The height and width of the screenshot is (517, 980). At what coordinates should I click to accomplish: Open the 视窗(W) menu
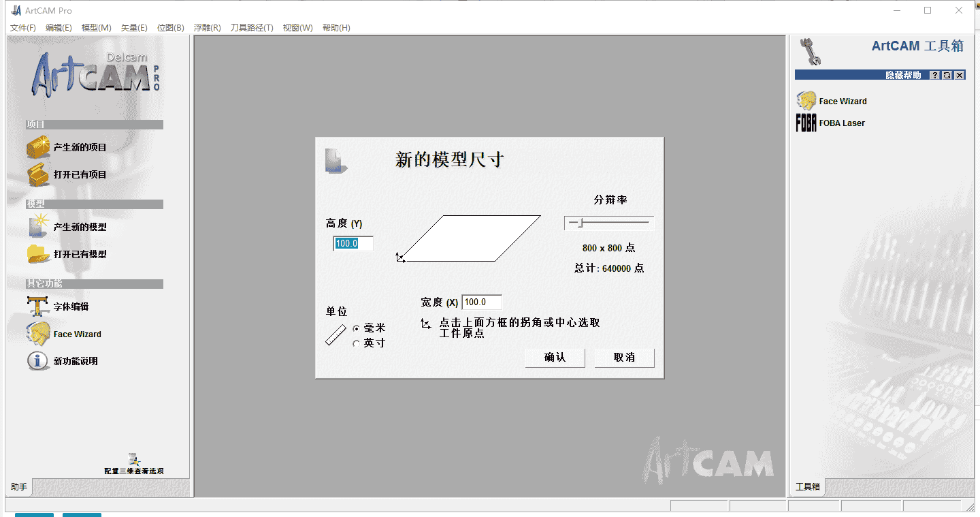coord(297,28)
